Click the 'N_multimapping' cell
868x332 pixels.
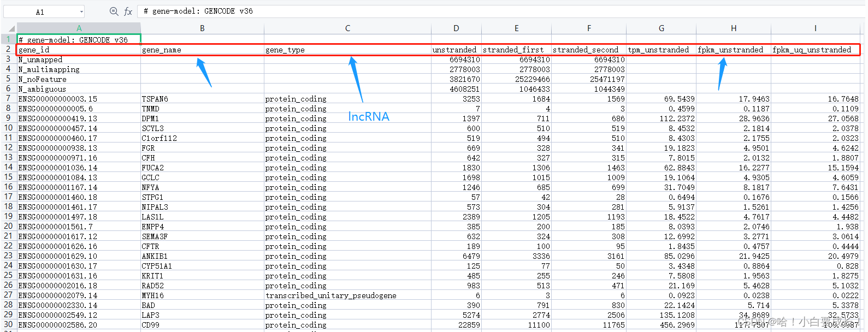pyautogui.click(x=79, y=69)
